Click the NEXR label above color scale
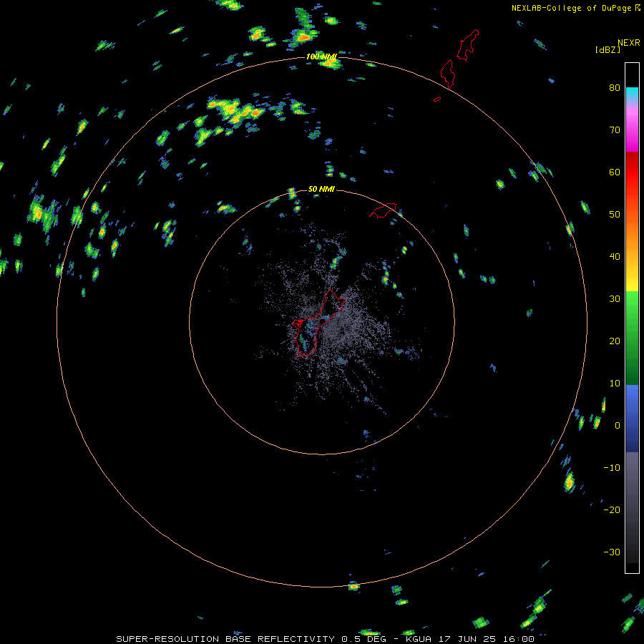The height and width of the screenshot is (644, 644). click(628, 43)
